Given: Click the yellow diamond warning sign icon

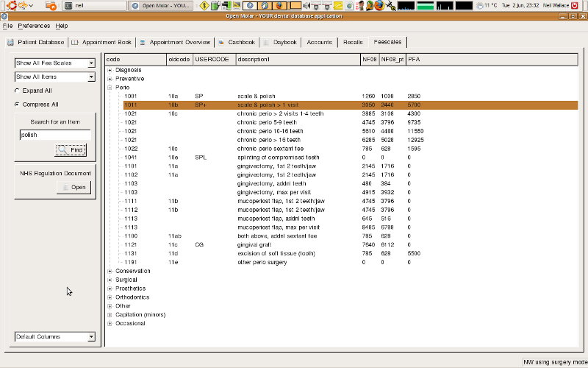Looking at the screenshot, I should (x=204, y=5).
